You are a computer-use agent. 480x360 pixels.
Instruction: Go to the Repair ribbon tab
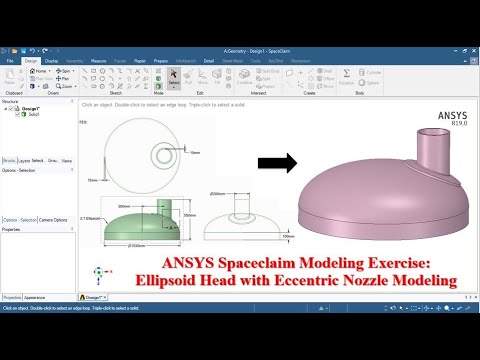point(140,61)
